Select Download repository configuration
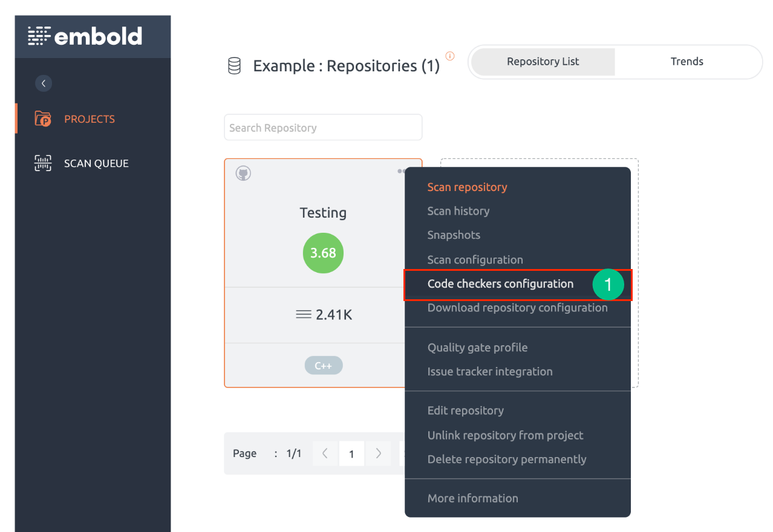The image size is (773, 532). tap(518, 308)
